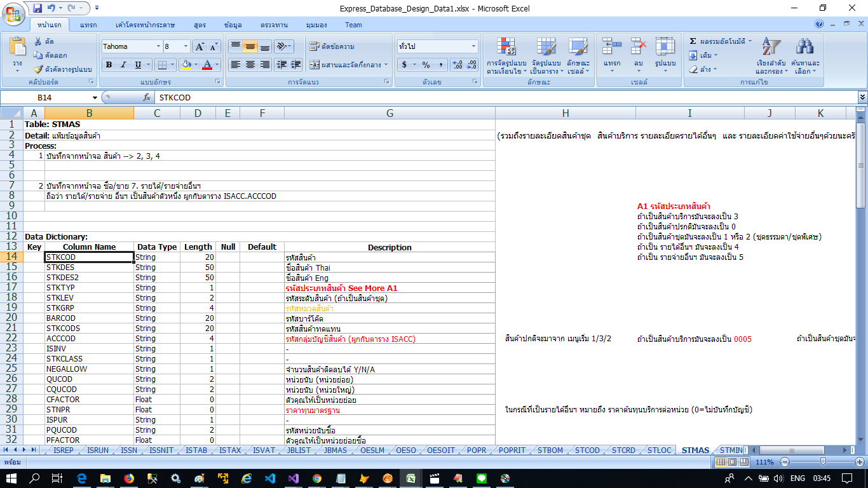Open the round Office button menu

(x=14, y=13)
